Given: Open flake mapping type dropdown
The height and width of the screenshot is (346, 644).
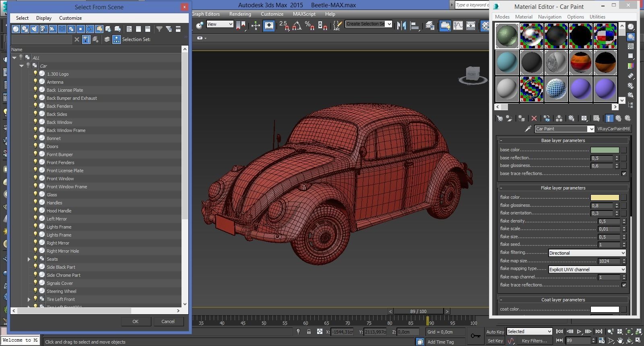Looking at the screenshot, I should click(x=587, y=269).
